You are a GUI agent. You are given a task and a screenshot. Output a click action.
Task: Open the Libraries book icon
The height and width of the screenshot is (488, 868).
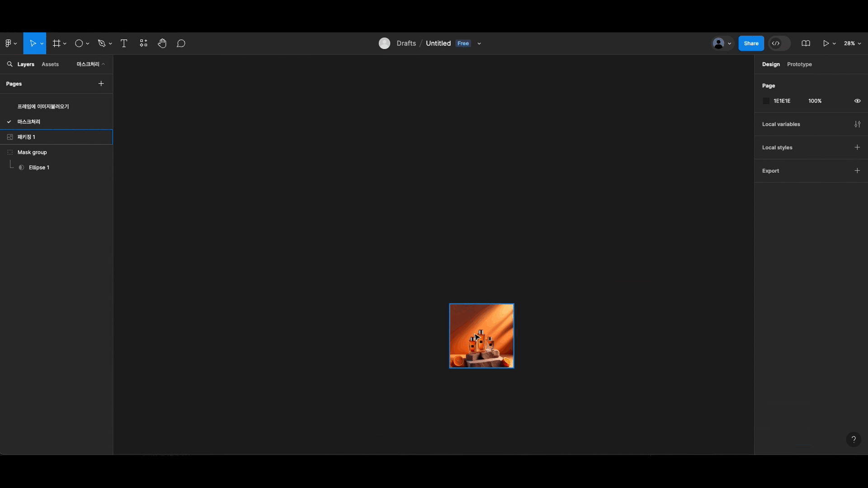point(806,43)
